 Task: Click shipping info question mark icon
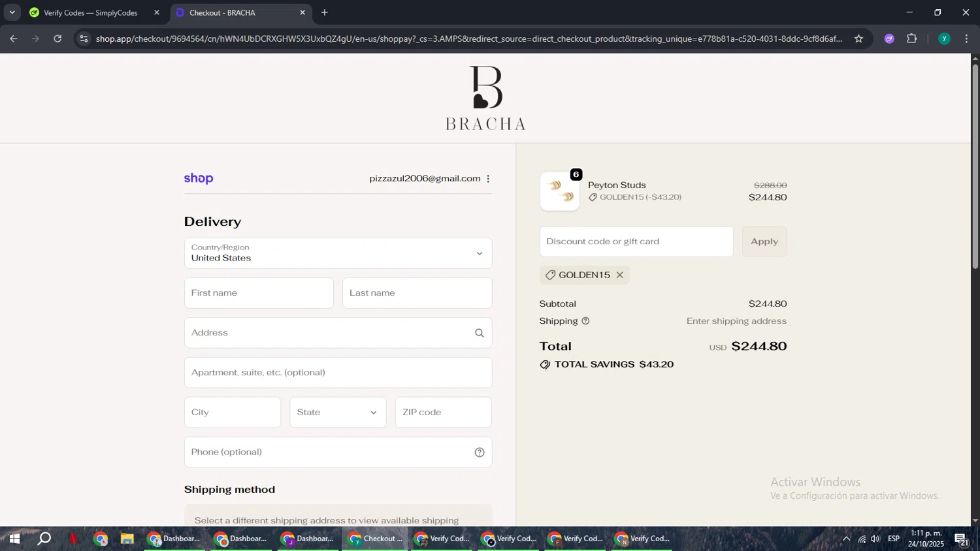(x=585, y=321)
